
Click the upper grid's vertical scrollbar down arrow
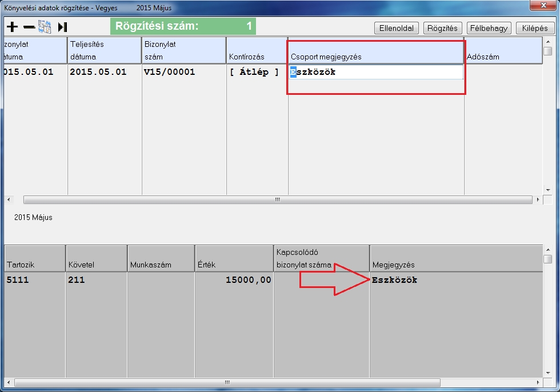click(547, 190)
